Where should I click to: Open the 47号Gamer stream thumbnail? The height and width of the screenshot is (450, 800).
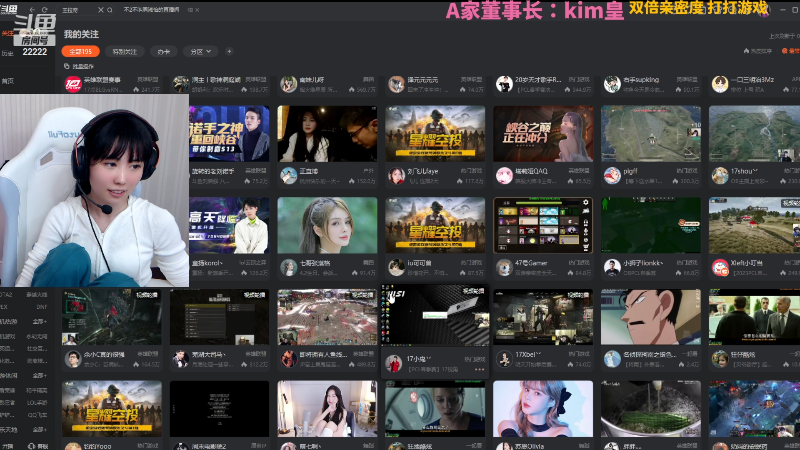pos(543,225)
